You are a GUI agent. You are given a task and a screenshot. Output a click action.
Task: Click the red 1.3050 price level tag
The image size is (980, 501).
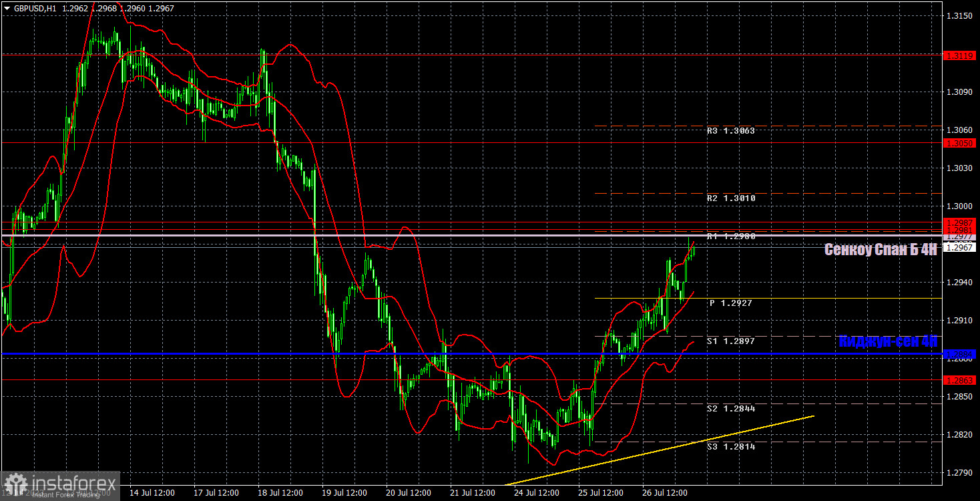[x=961, y=144]
